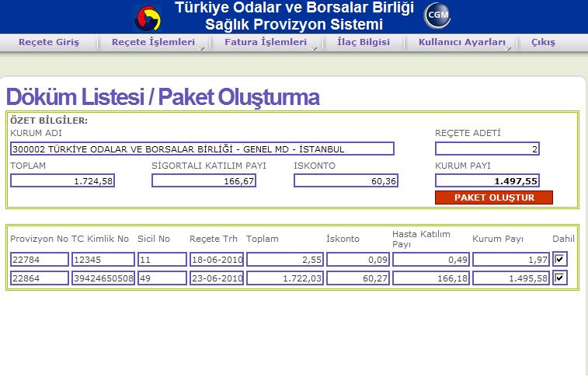Expand Reçete İşlemleri submenu arrow
Screen dimensions: 588x388
click(x=203, y=48)
